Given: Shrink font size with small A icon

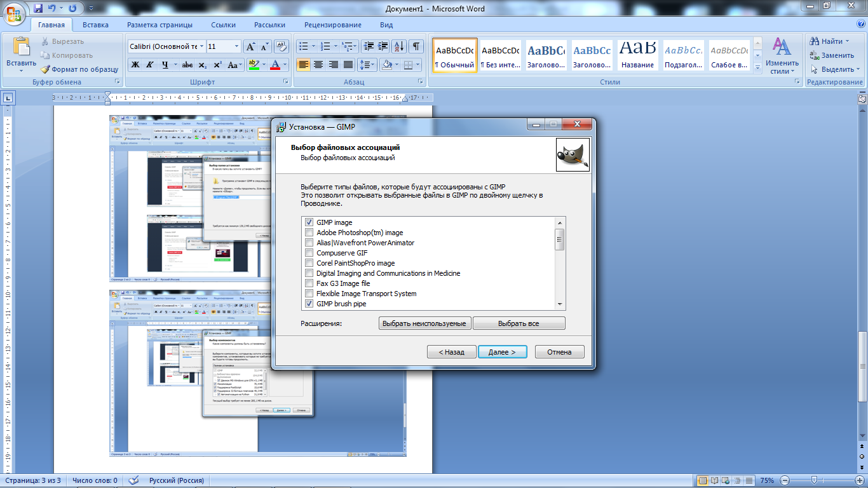Looking at the screenshot, I should pos(265,46).
